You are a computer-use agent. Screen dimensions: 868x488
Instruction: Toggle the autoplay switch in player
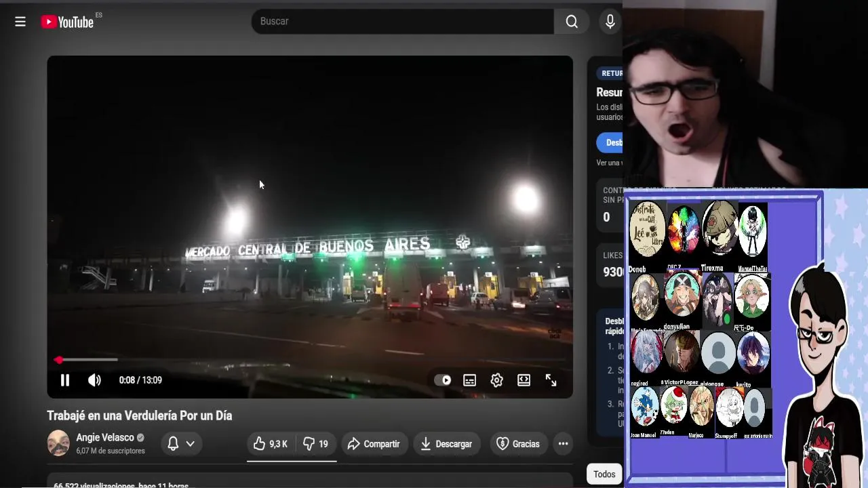pos(443,380)
